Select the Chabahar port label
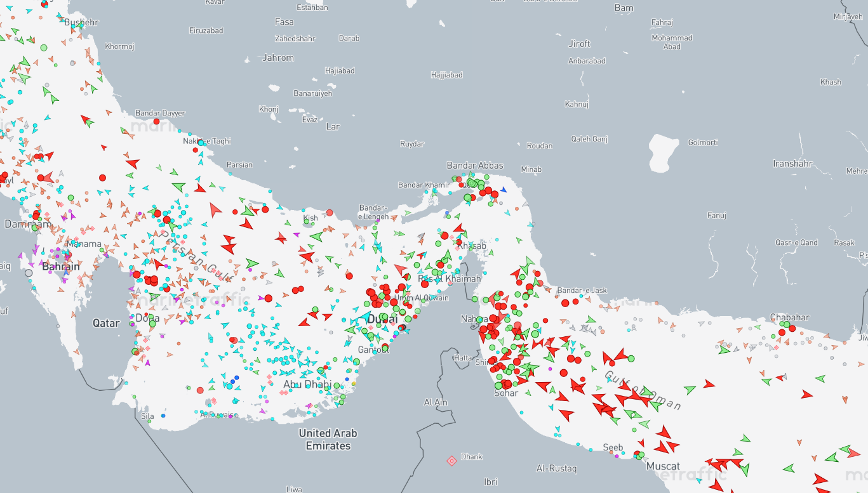This screenshot has height=493, width=868. tap(789, 317)
